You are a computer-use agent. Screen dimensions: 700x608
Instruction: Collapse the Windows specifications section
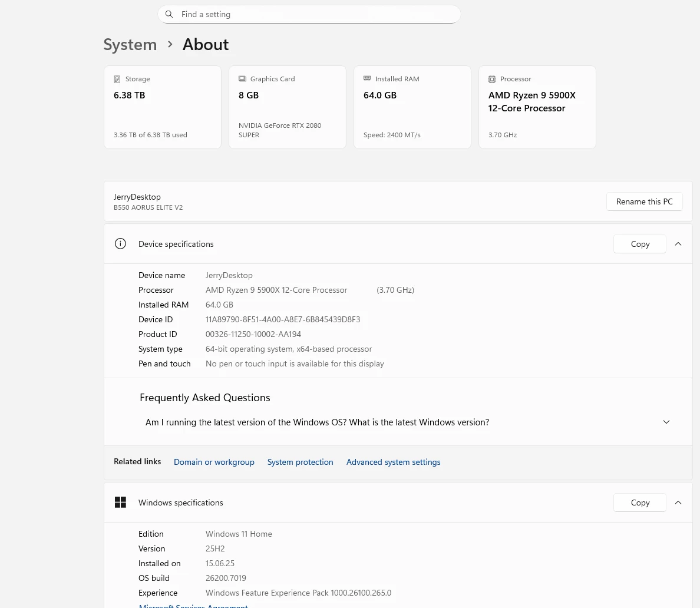click(678, 503)
